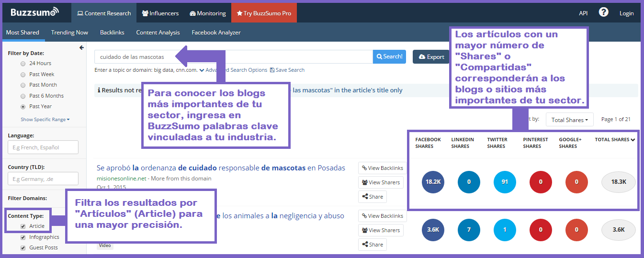This screenshot has width=644, height=258.
Task: Export results with the Export button
Action: pyautogui.click(x=431, y=57)
